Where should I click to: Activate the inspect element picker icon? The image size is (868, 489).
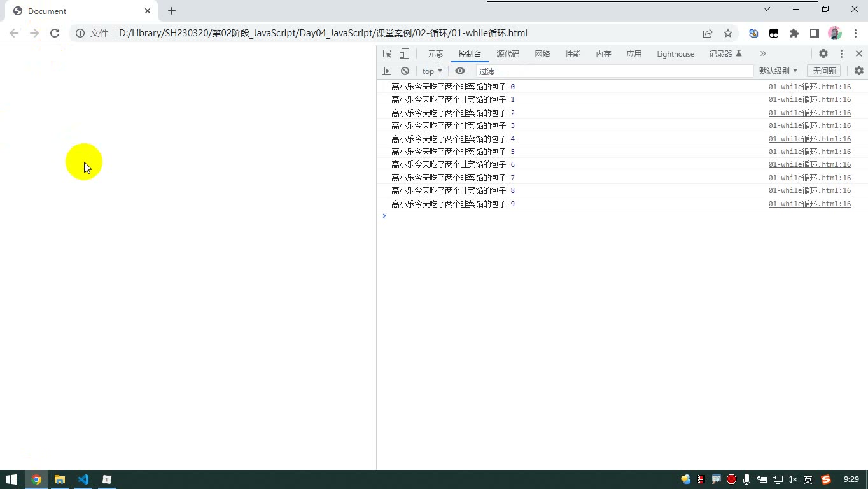pyautogui.click(x=387, y=54)
